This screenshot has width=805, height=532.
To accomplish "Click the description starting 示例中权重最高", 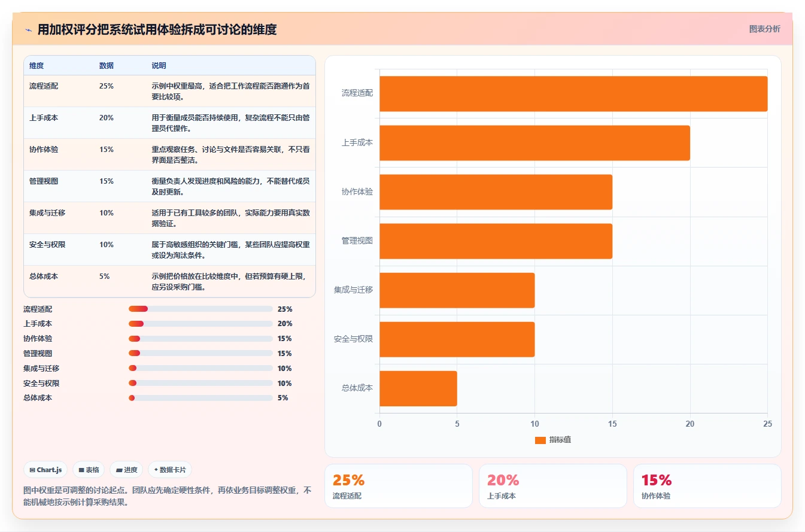I will click(x=230, y=91).
